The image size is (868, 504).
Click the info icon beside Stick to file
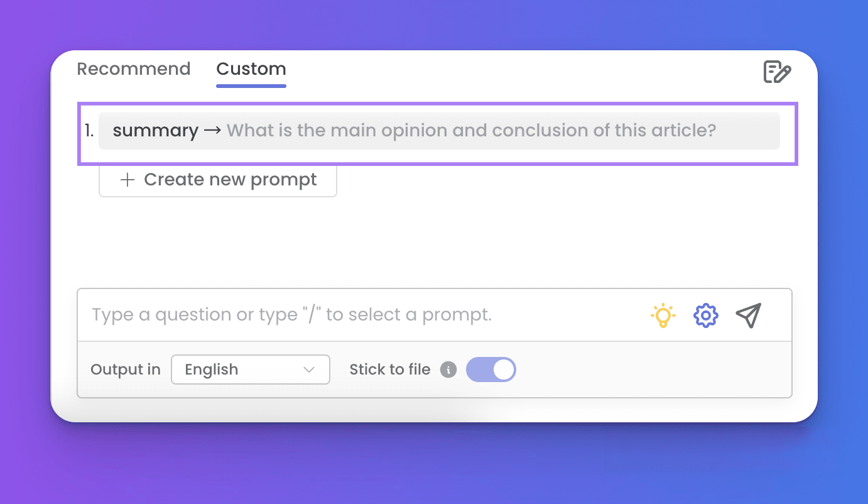(x=448, y=370)
